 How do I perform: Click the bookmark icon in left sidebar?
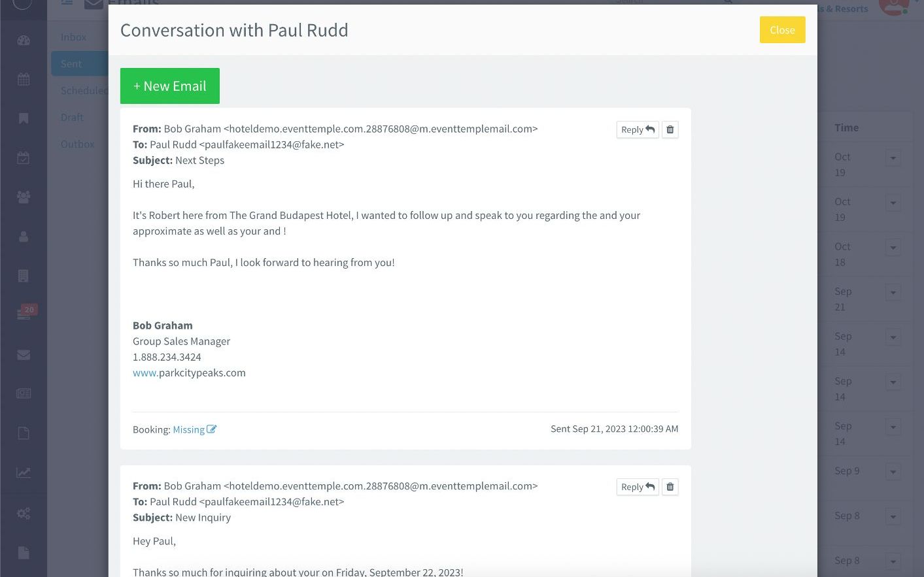coord(24,118)
